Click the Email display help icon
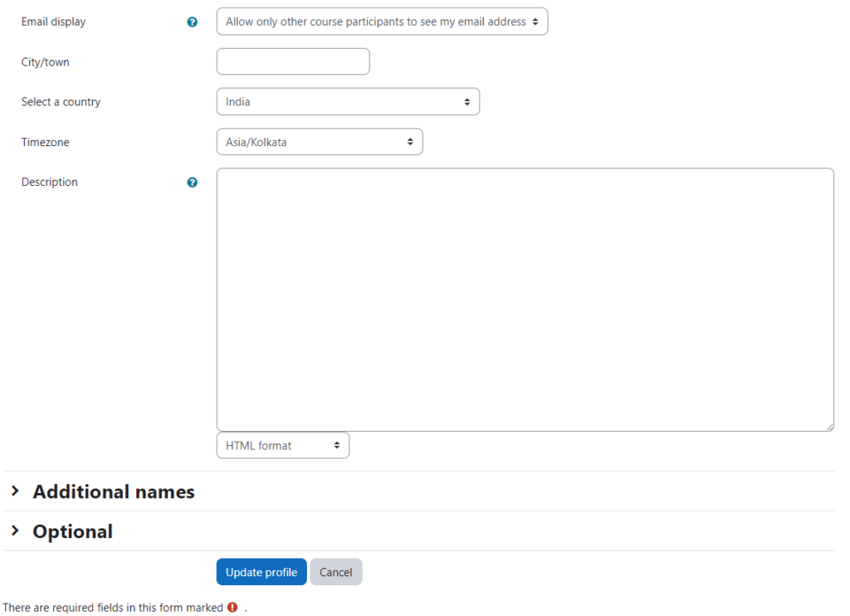The width and height of the screenshot is (850, 616). pos(193,22)
